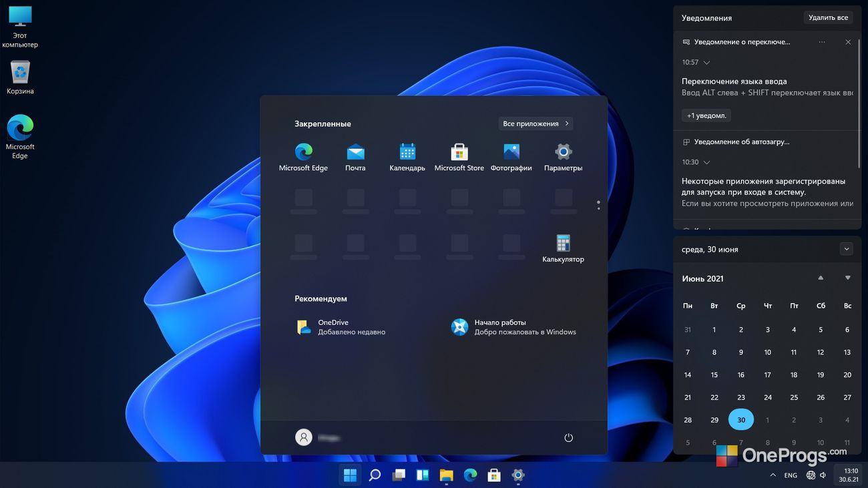Open Task View on the taskbar
Viewport: 868px width, 488px height.
(399, 475)
